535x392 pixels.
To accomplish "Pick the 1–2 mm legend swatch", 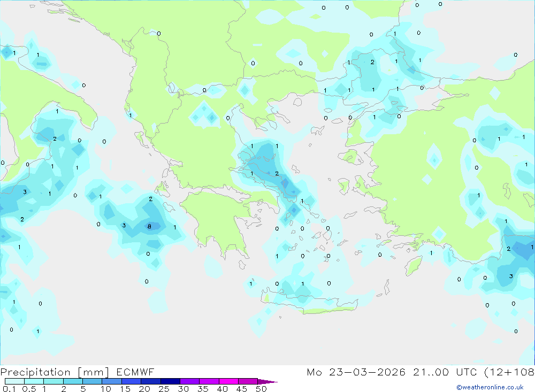I will click(53, 381).
